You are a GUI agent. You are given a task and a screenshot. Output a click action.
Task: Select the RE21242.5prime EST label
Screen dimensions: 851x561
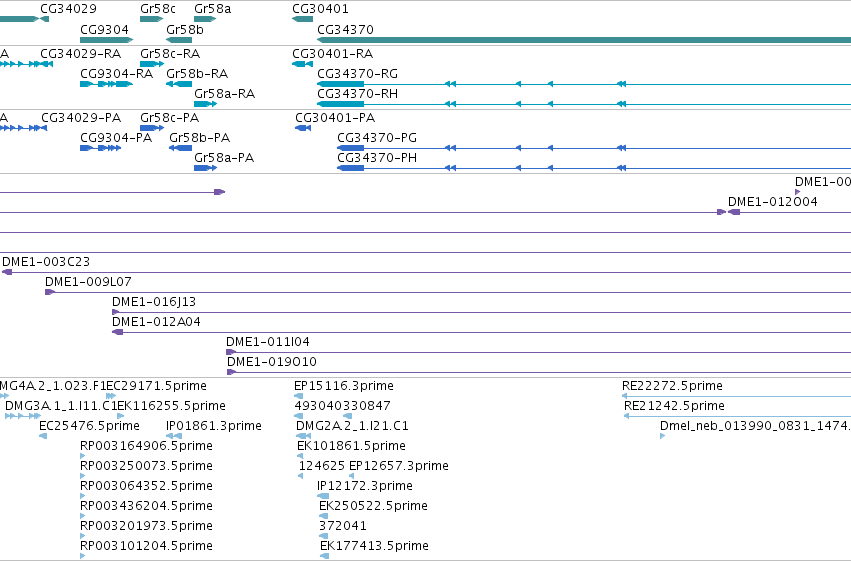674,406
